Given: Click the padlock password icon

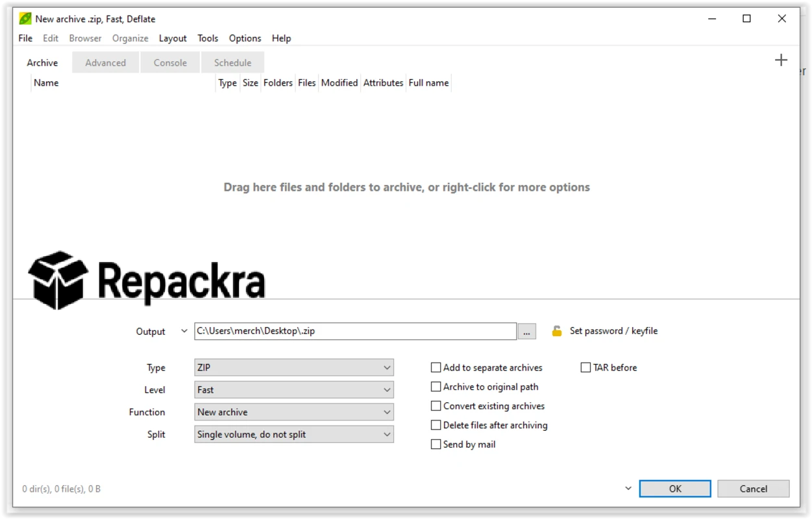Looking at the screenshot, I should pos(557,331).
